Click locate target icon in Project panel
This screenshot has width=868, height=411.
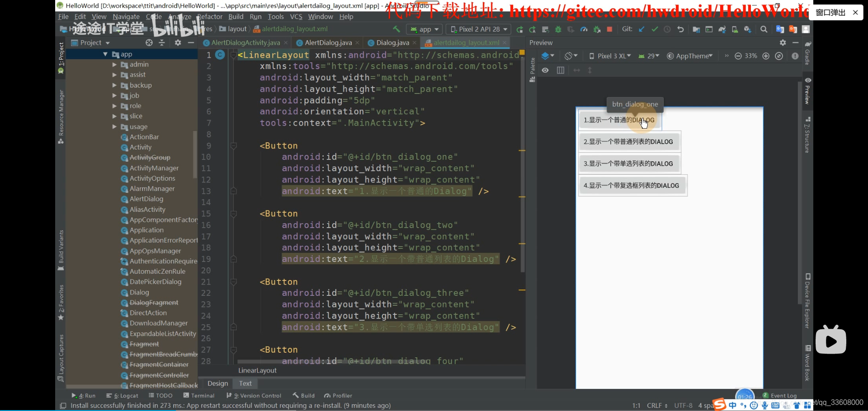tap(149, 42)
